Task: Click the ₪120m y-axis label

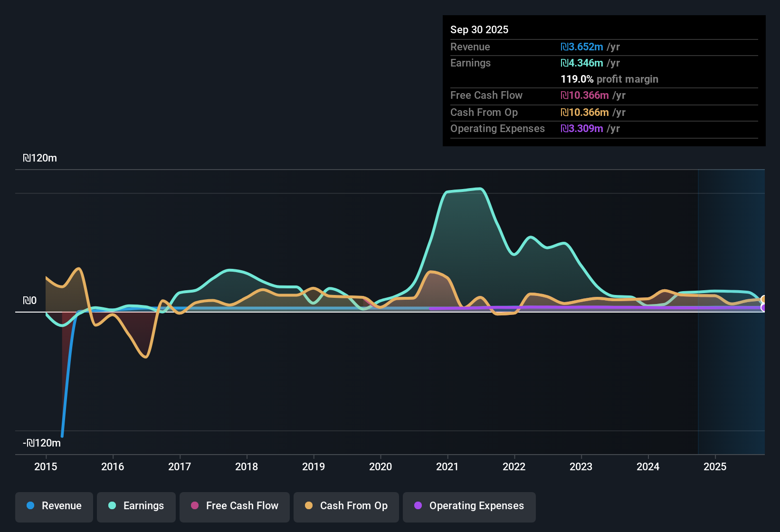Action: pos(40,158)
